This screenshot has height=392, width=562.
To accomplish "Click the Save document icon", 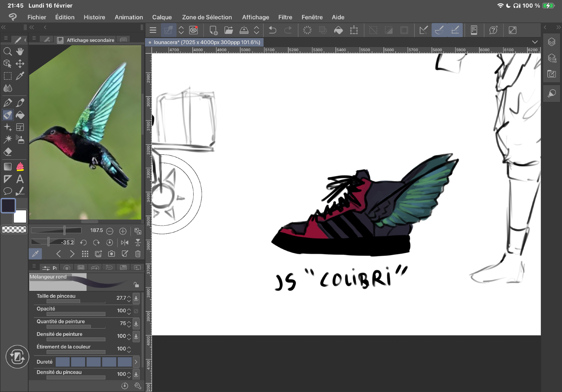I will [x=244, y=30].
